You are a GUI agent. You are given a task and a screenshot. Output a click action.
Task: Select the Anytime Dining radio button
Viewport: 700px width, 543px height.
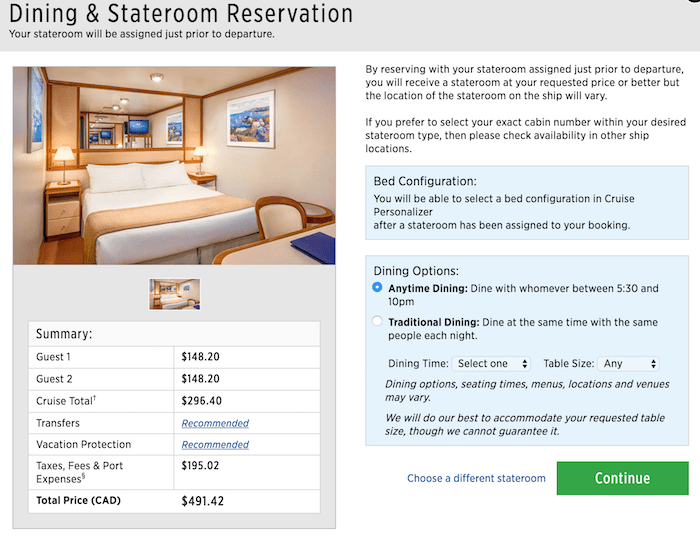coord(377,287)
